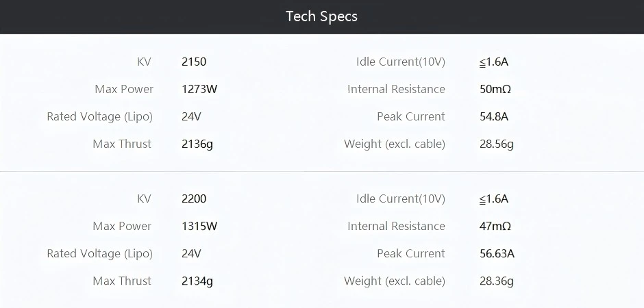644x308 pixels.
Task: Select the 47mΩ internal resistance value
Action: pos(495,226)
